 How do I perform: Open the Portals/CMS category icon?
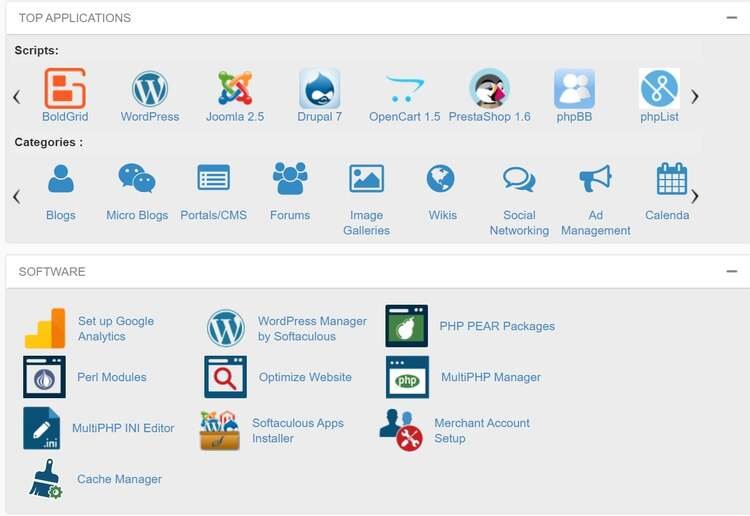(x=213, y=177)
